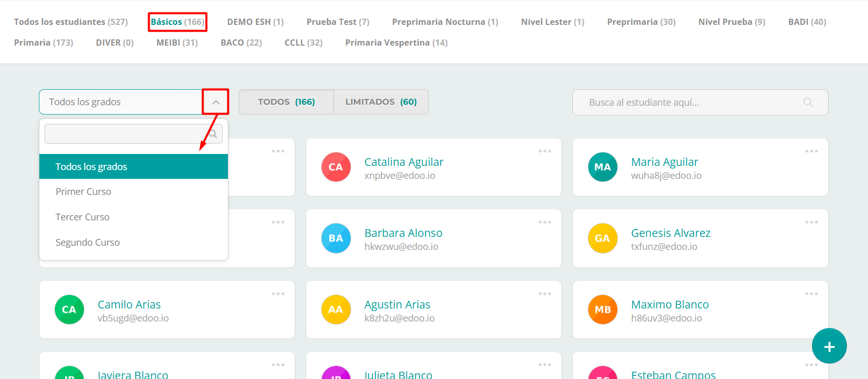Filter by LIMITADOS (60) students
The width and height of the screenshot is (868, 379).
[381, 102]
